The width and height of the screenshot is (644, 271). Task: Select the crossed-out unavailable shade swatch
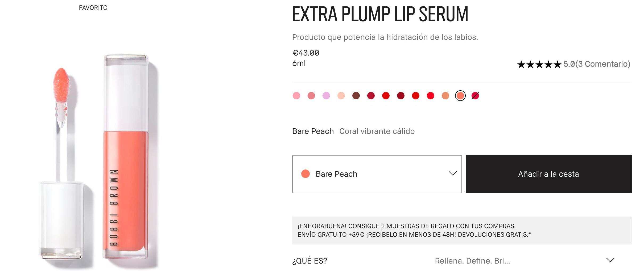[475, 96]
